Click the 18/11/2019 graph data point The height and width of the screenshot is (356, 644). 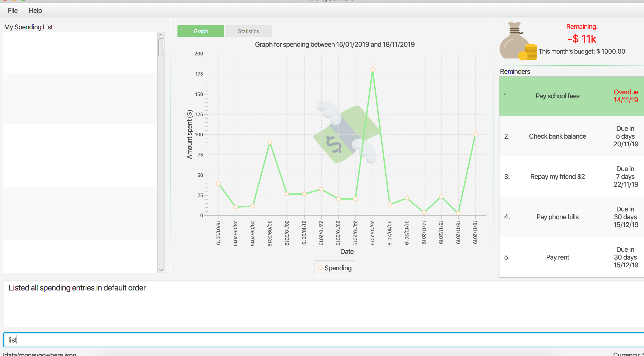point(475,134)
